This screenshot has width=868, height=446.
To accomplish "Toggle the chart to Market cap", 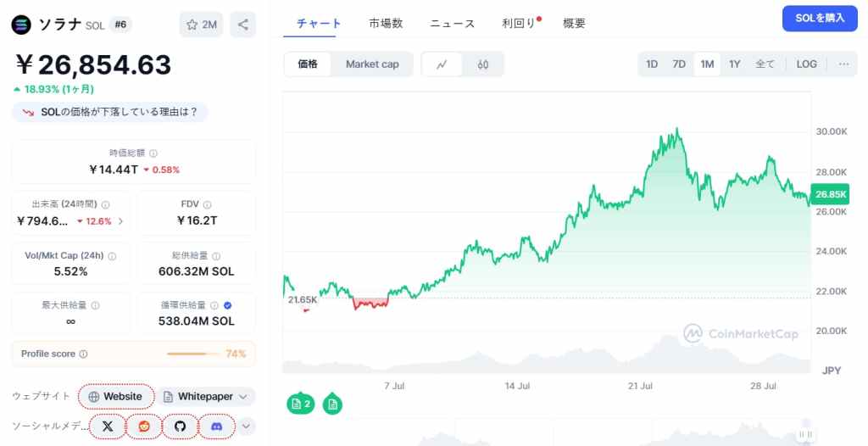I will pyautogui.click(x=372, y=64).
